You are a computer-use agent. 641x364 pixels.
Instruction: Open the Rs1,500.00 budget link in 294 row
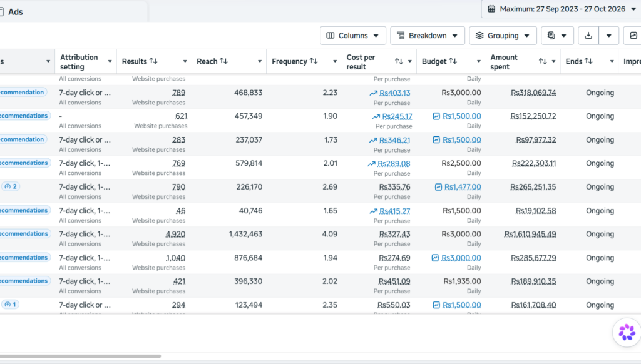click(x=462, y=305)
